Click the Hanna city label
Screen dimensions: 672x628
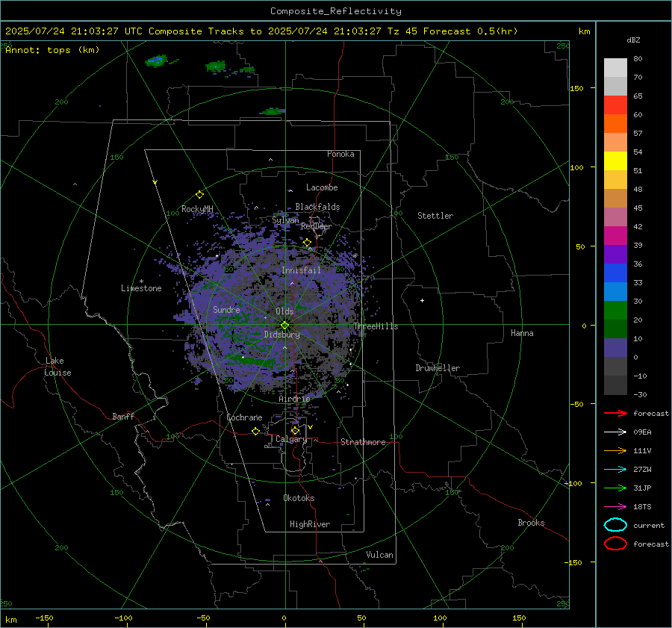[522, 333]
